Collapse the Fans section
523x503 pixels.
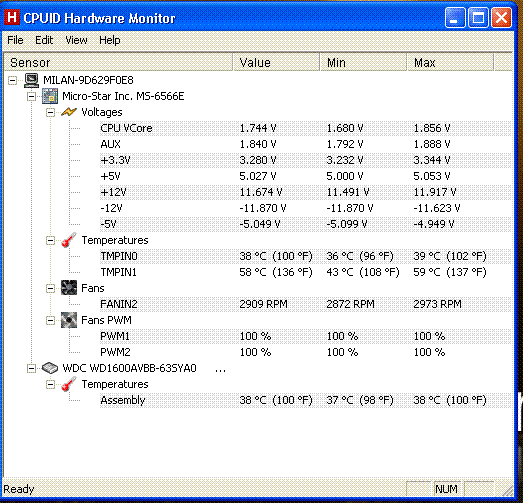50,288
